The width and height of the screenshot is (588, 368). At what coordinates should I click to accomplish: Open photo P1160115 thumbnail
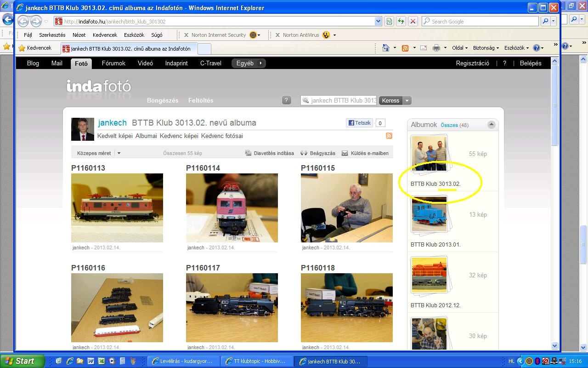346,207
